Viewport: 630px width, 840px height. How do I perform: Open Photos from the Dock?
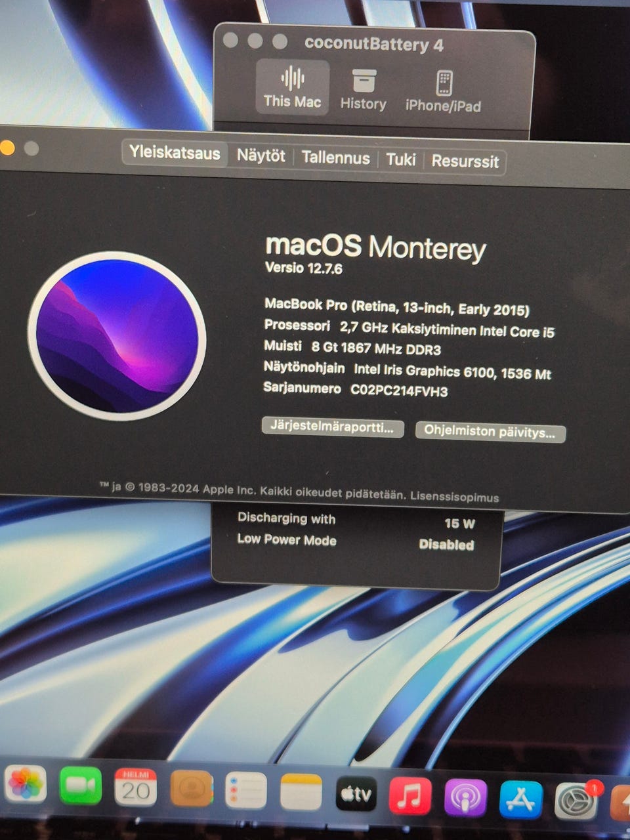click(x=25, y=784)
